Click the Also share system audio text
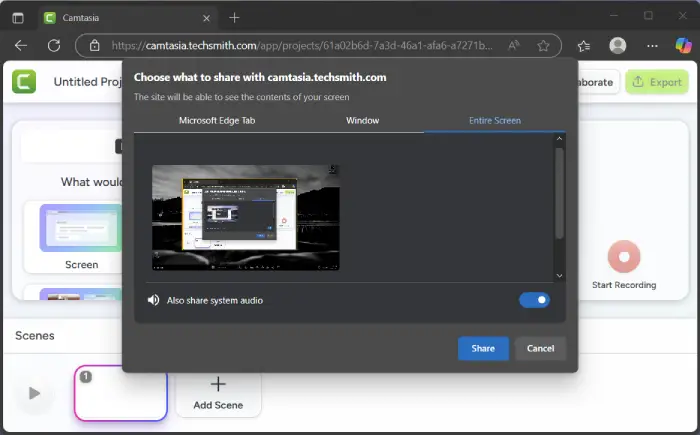The image size is (700, 435). [x=215, y=301]
